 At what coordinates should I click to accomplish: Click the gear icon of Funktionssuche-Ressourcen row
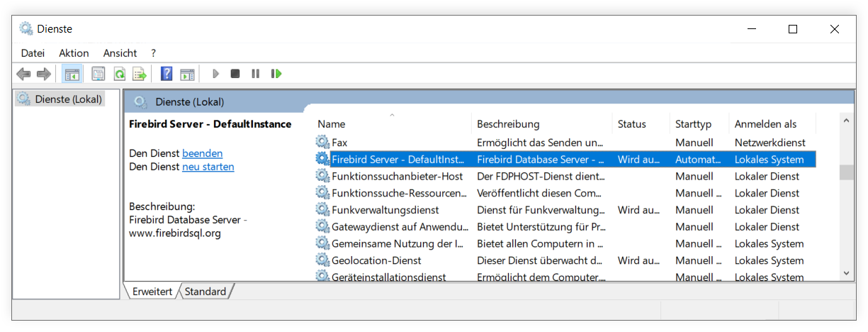(322, 193)
